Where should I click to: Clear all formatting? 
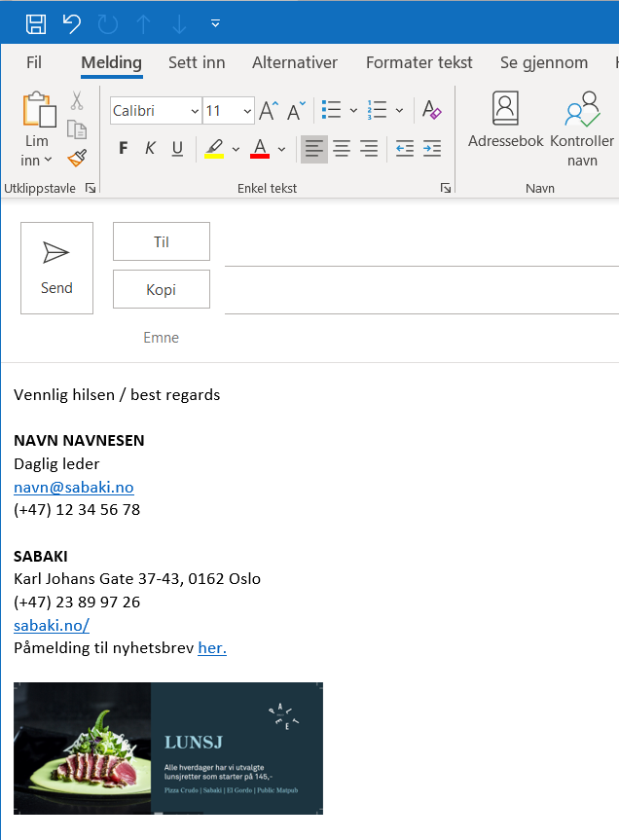pos(431,110)
